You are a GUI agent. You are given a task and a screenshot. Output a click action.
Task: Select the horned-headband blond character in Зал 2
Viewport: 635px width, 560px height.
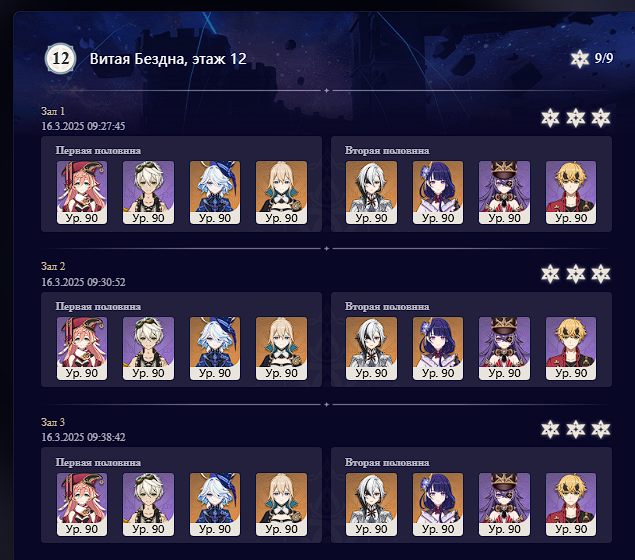571,348
